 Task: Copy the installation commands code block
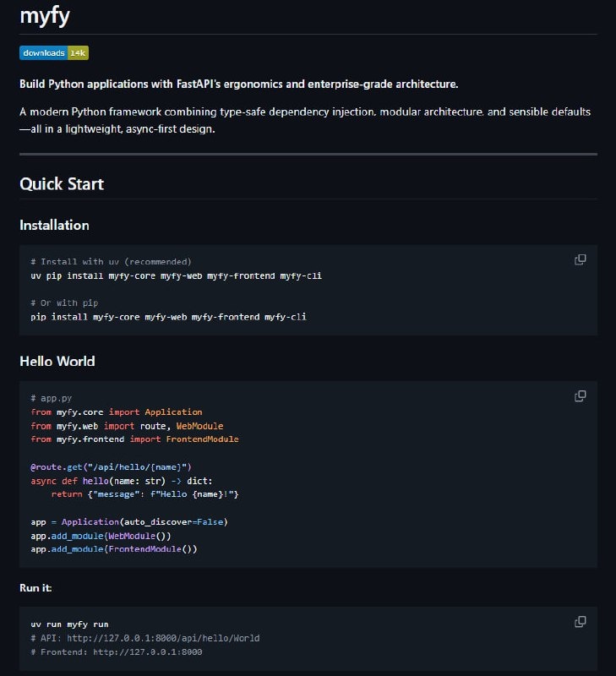580,260
